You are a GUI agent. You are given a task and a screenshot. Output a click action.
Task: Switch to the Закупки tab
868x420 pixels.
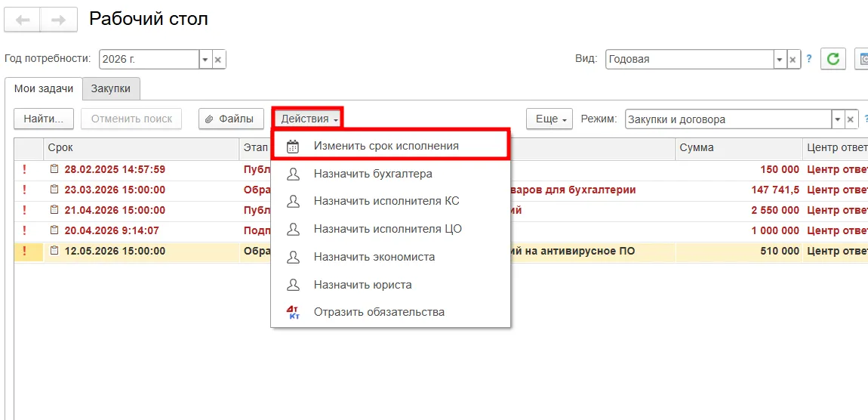point(111,88)
